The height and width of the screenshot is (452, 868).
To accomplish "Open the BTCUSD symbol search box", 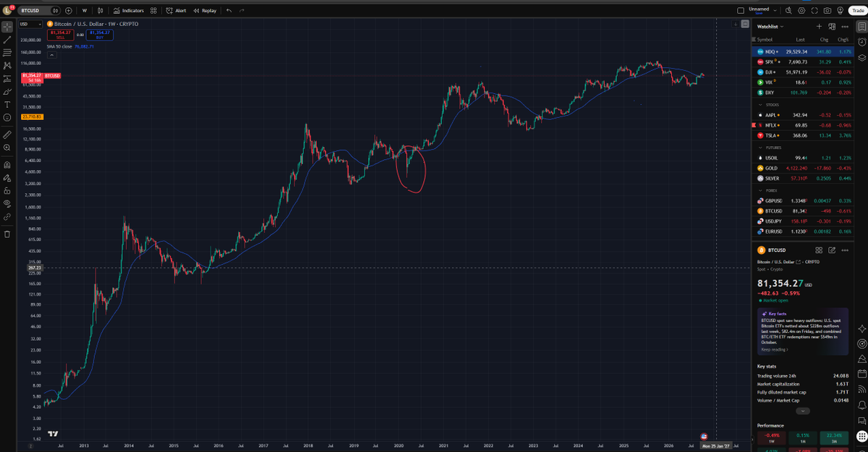I will (x=35, y=11).
